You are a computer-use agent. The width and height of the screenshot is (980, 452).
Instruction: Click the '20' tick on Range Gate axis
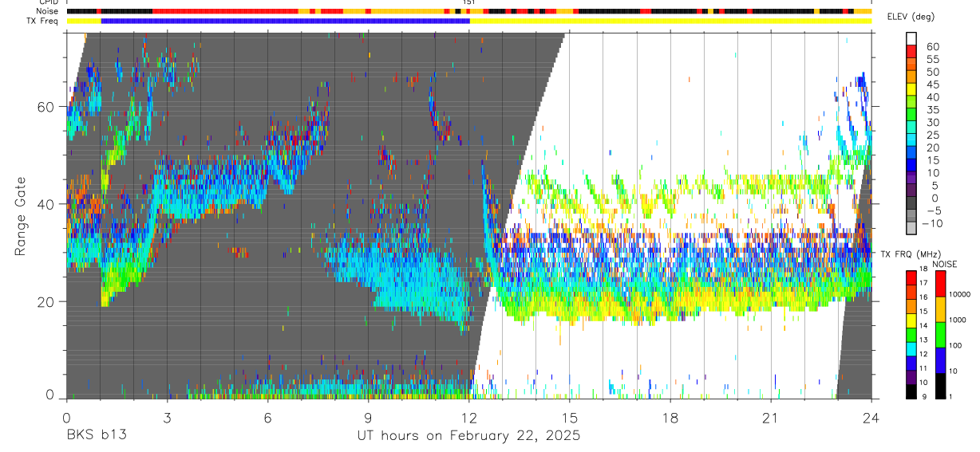click(46, 301)
